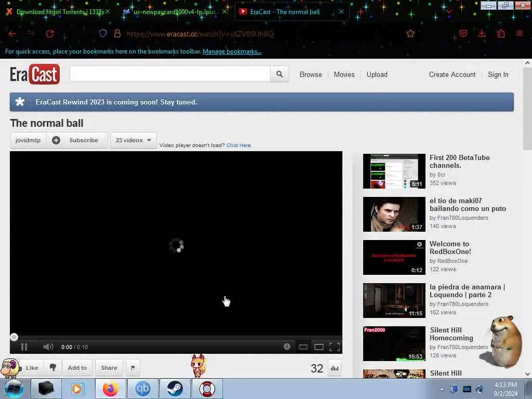Click the plus icon on Subscribe

click(56, 140)
